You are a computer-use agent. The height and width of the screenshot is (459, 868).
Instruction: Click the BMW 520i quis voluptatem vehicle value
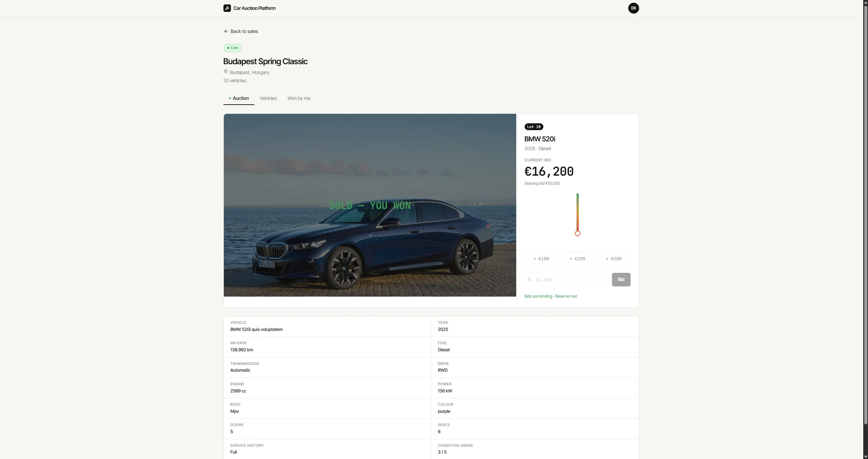point(256,330)
